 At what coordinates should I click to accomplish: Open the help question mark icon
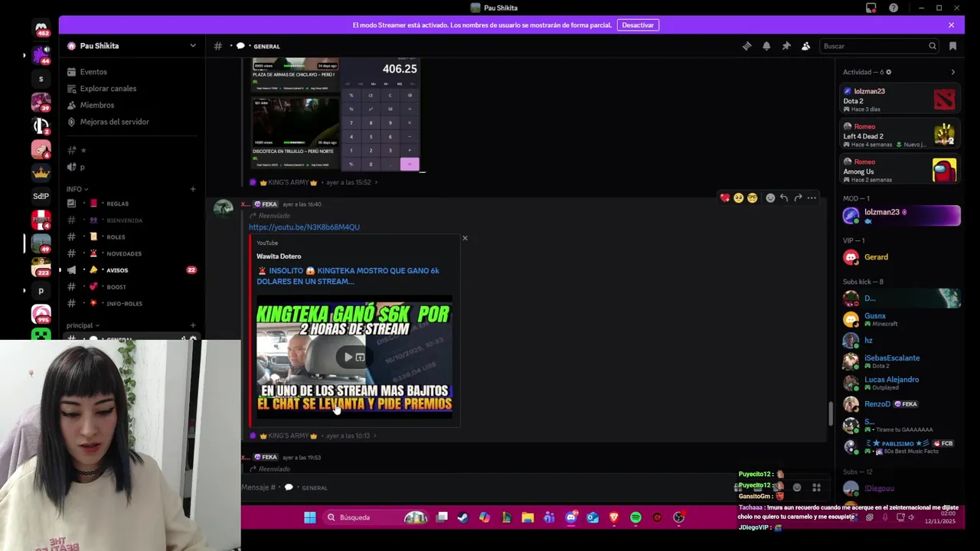893,8
